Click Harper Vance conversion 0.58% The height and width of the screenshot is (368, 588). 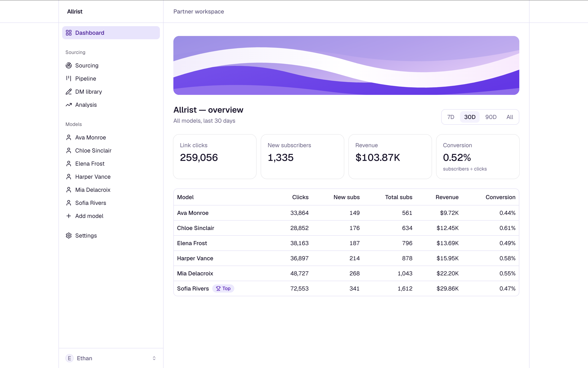507,258
